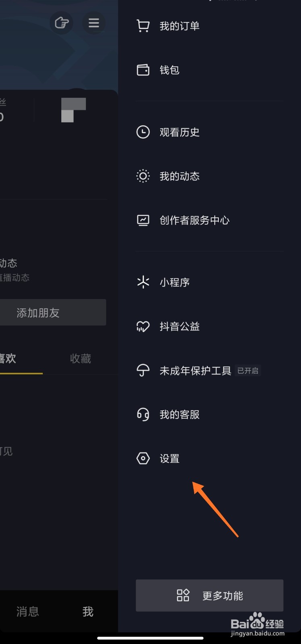Open the 消息 bottom navigation tab
The width and height of the screenshot is (301, 644).
click(27, 612)
